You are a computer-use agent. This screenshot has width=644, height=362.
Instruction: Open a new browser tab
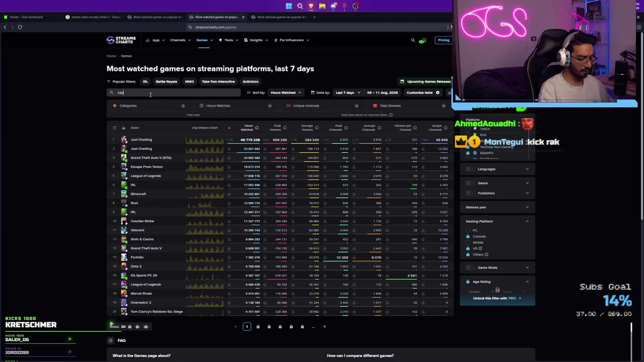tap(314, 17)
